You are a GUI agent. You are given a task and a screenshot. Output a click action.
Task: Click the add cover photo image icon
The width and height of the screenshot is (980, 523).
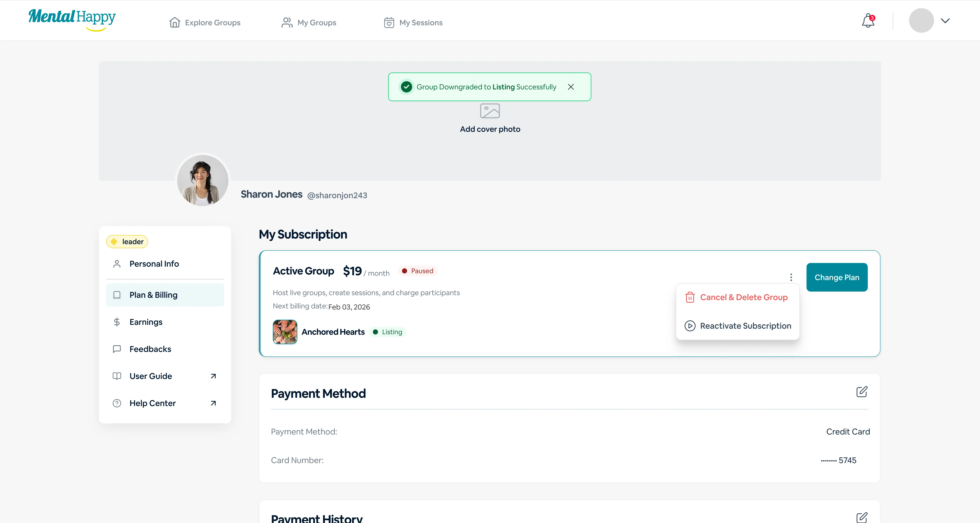pyautogui.click(x=490, y=111)
